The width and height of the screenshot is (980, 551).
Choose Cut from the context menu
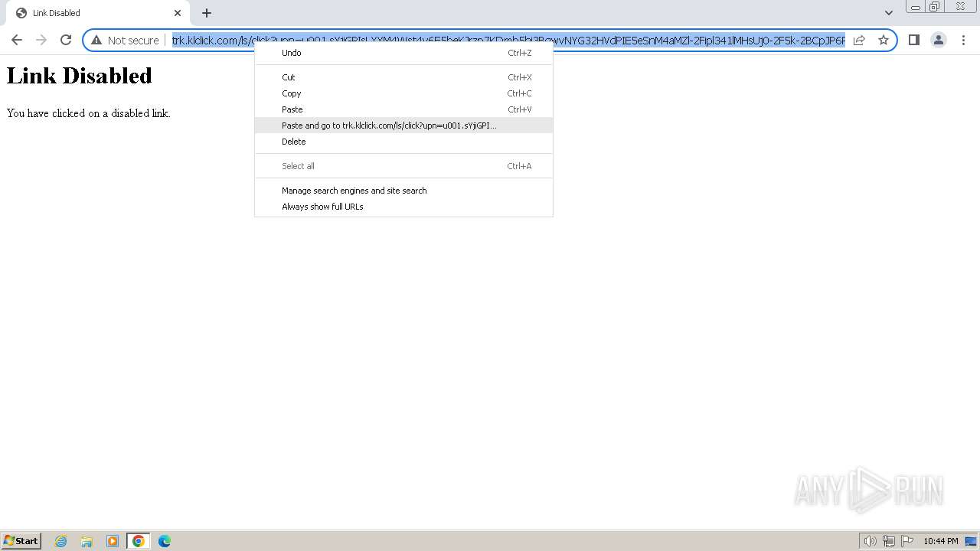[403, 77]
